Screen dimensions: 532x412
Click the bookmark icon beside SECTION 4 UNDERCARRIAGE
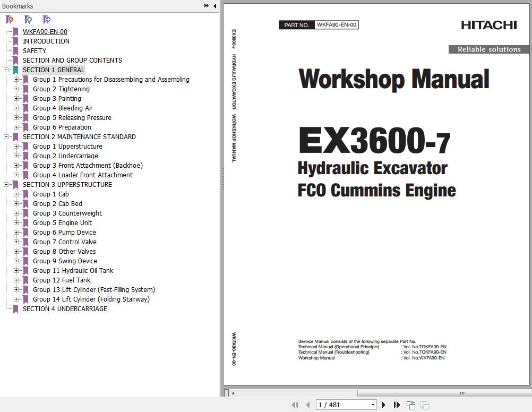tap(15, 309)
